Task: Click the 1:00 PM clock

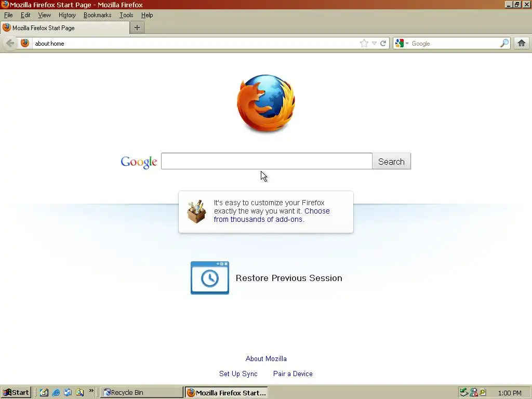Action: pyautogui.click(x=510, y=393)
